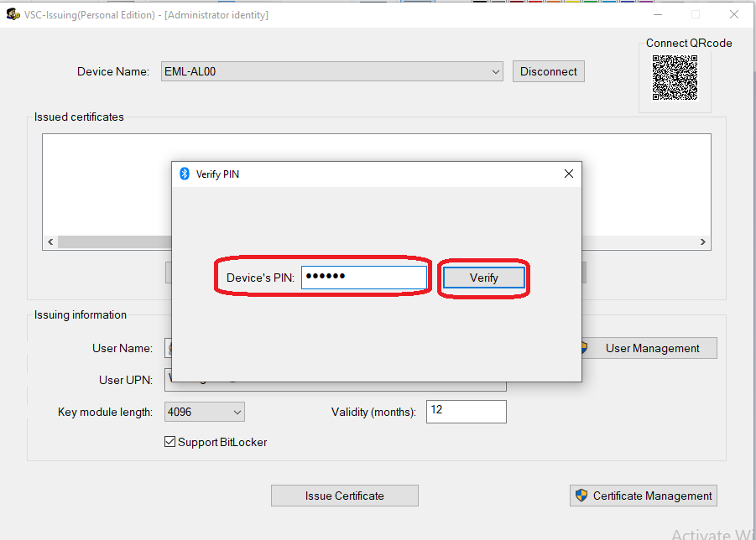
Task: Click the Validity (months) text field
Action: pyautogui.click(x=466, y=412)
